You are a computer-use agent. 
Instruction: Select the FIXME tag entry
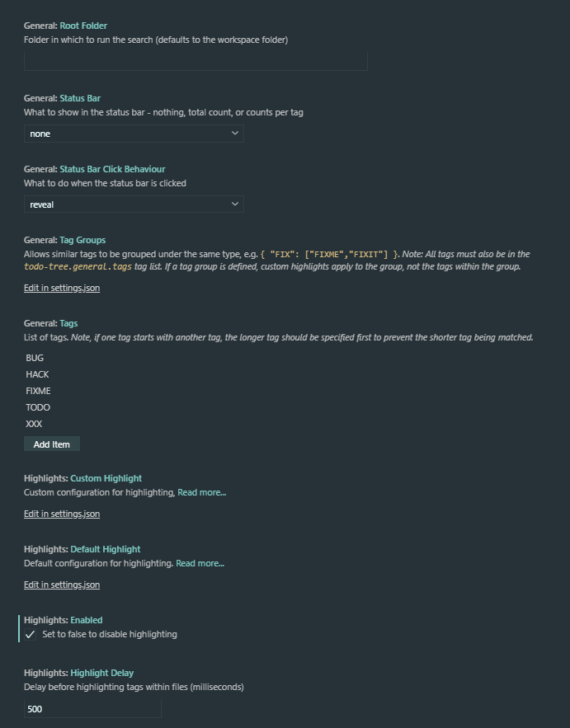click(x=38, y=391)
